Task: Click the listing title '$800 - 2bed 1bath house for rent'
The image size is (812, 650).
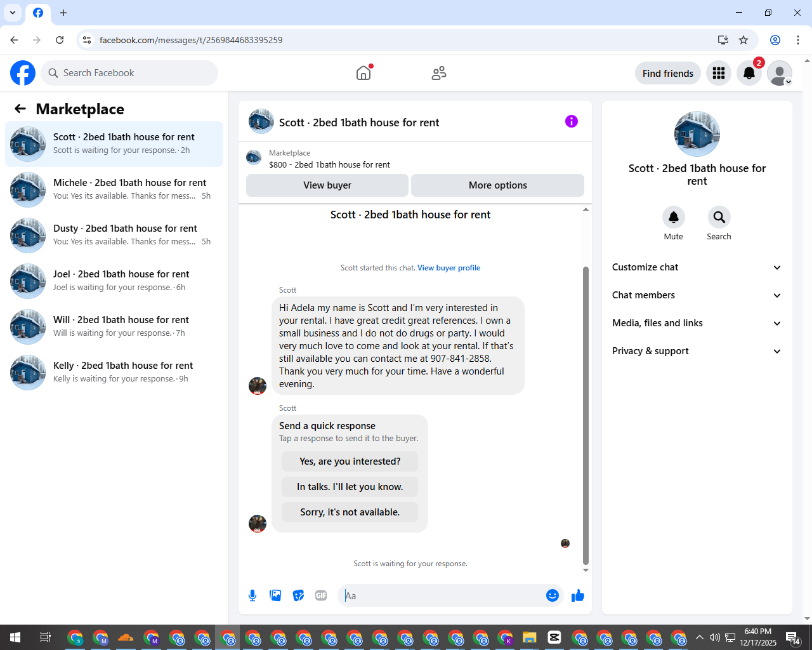Action: click(x=329, y=164)
